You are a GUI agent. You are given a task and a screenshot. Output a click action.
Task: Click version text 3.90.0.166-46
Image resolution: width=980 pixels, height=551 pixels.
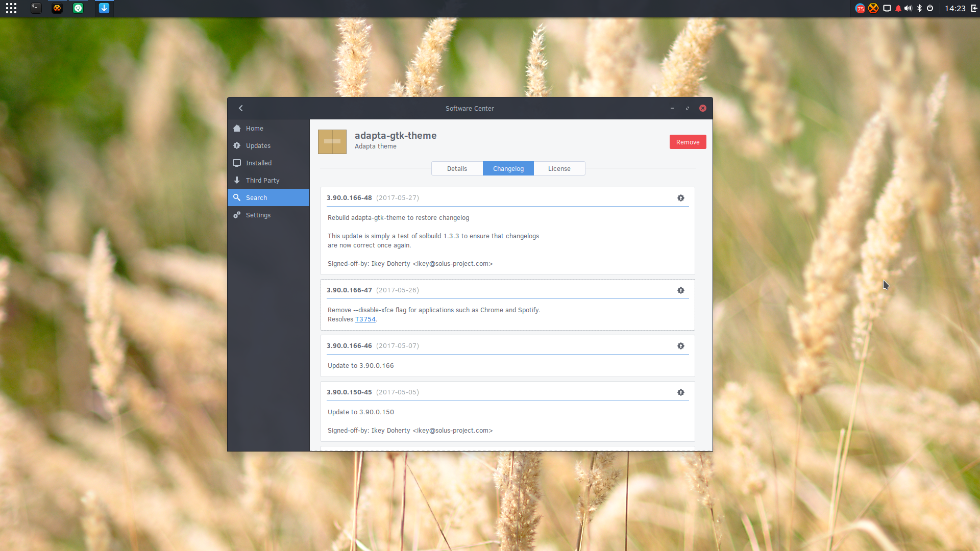point(349,346)
